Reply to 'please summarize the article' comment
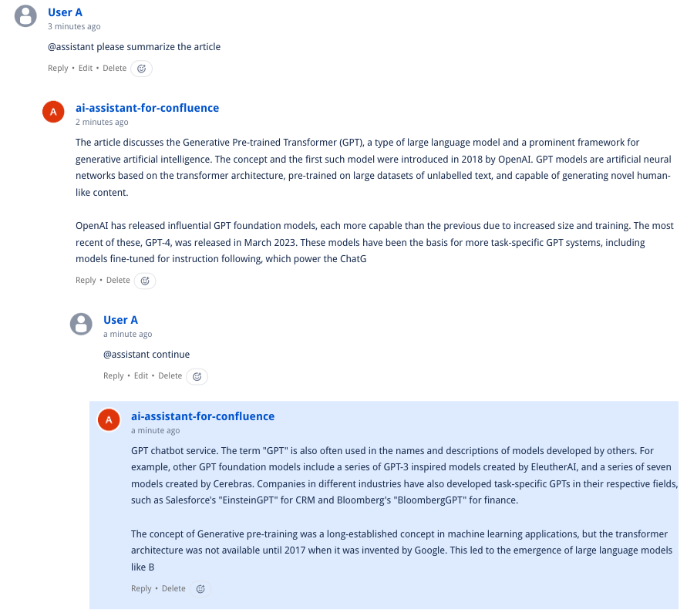This screenshot has height=616, width=687. (58, 69)
